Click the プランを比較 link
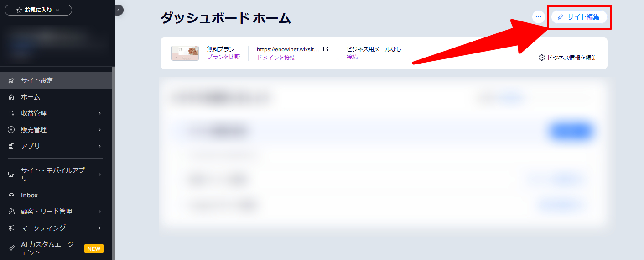This screenshot has height=260, width=644. point(223,57)
